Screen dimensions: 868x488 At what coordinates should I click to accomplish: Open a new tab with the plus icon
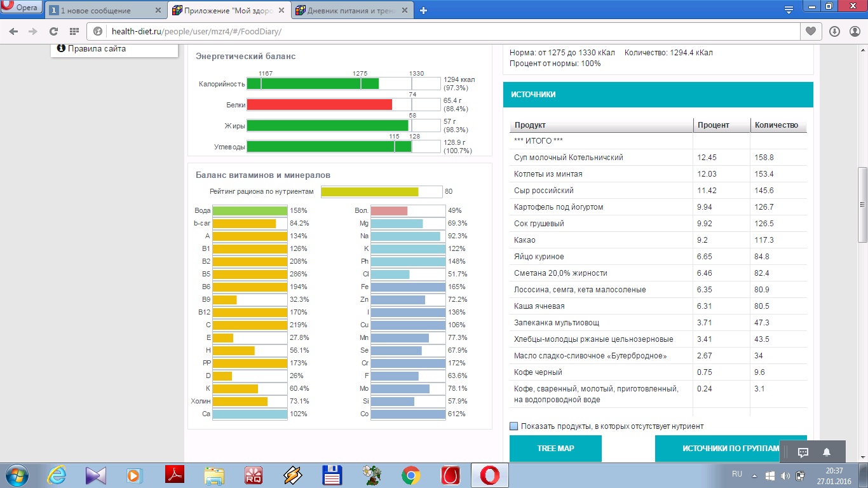424,10
